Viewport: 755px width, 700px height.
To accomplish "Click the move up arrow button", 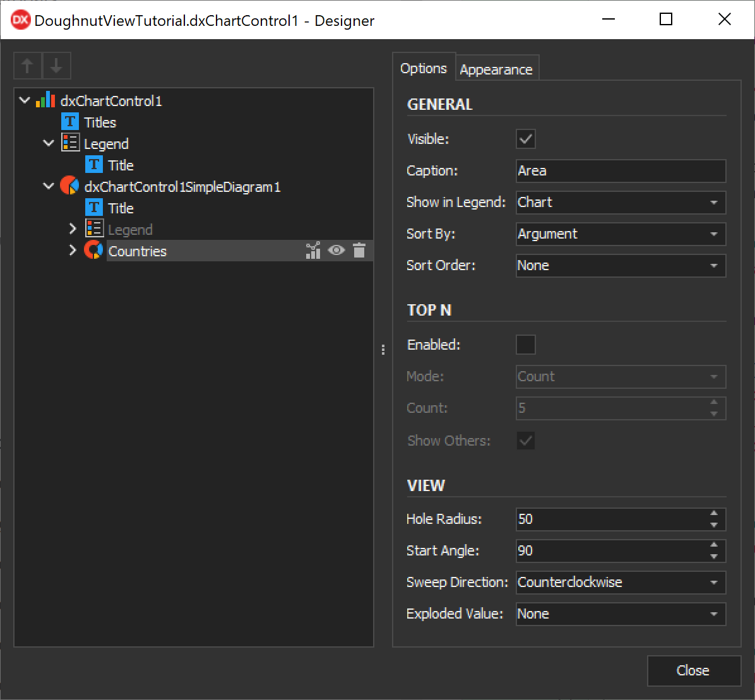I will point(28,66).
